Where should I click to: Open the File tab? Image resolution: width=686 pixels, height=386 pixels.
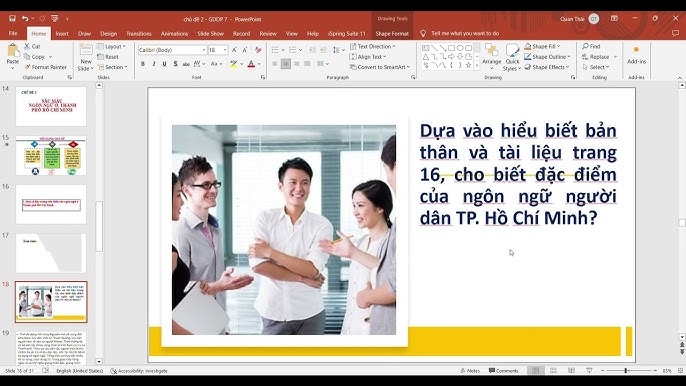pos(13,33)
